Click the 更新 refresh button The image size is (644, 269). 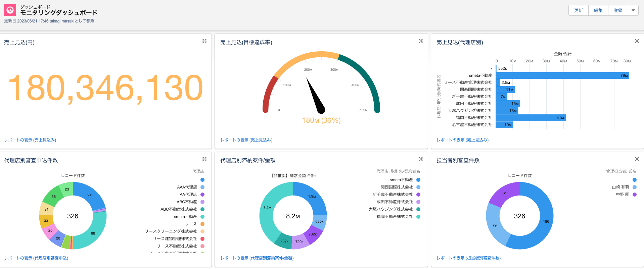pos(579,10)
